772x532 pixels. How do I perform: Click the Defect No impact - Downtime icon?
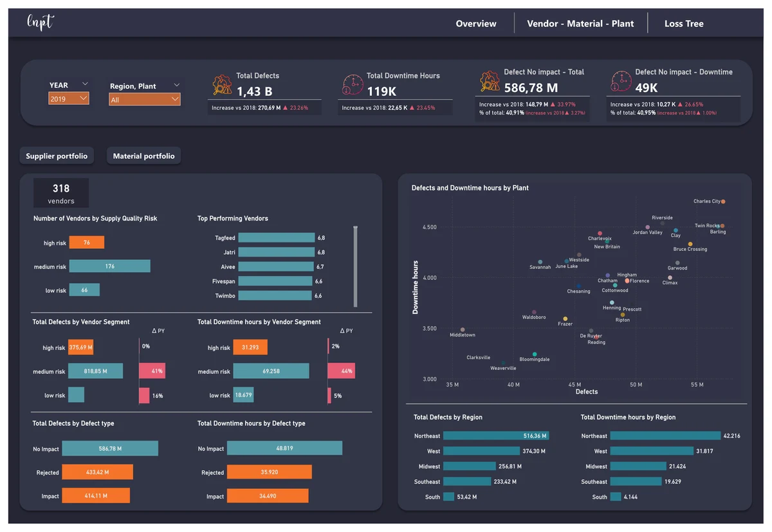click(621, 81)
